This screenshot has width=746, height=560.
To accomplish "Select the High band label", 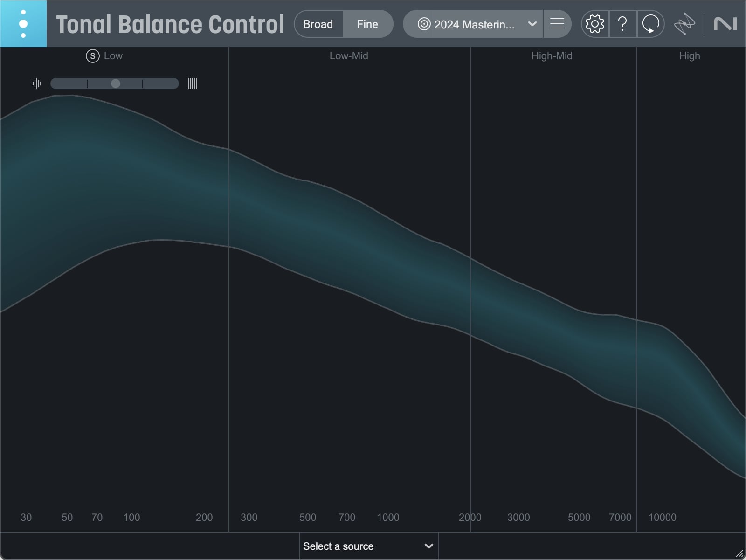I will tap(690, 56).
